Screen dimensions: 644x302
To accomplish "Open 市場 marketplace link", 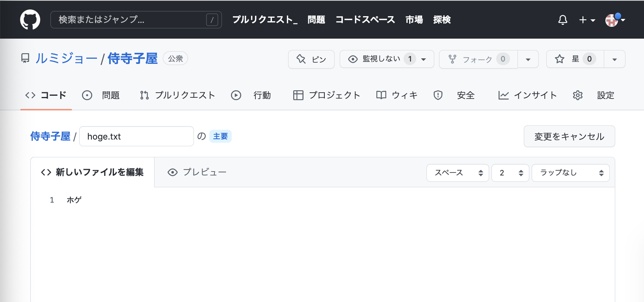I will pyautogui.click(x=414, y=20).
